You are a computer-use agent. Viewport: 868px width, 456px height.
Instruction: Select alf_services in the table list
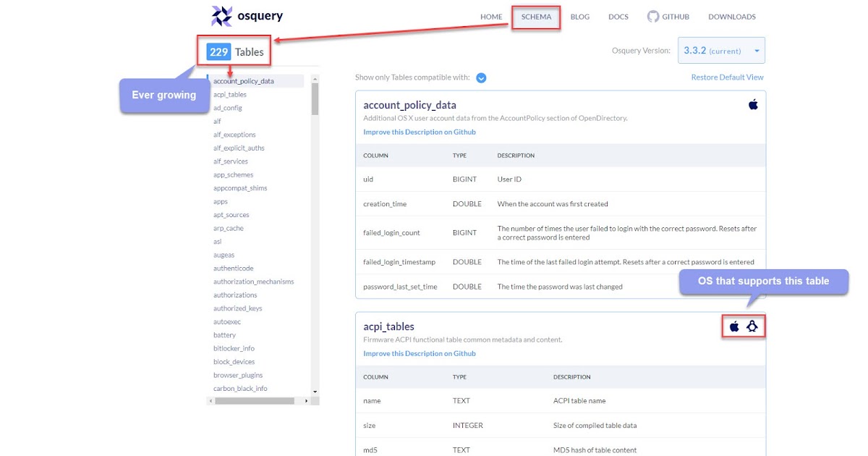click(231, 161)
